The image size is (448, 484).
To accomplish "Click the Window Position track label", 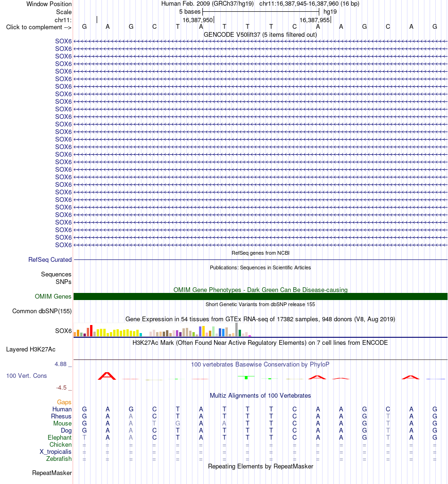I will coord(49,4).
